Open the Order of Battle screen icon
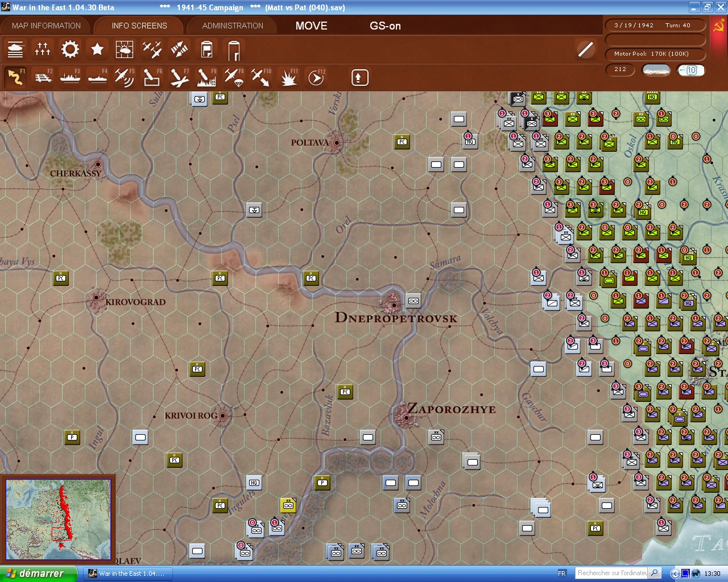Viewport: 728px width, 582px height. [x=15, y=49]
